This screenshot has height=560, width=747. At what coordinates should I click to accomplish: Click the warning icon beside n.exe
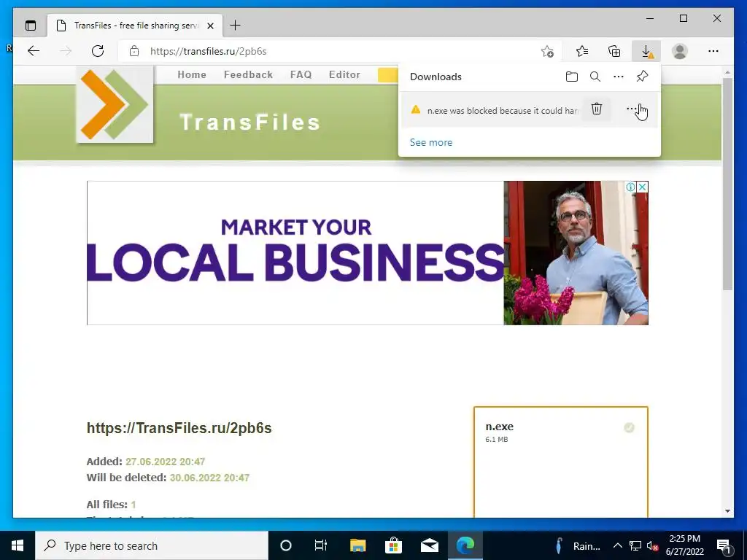(x=415, y=109)
